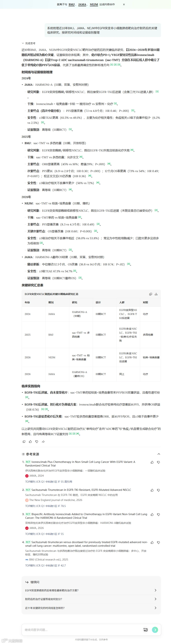Image resolution: width=171 pixels, height=644 pixels.
Task: Copy the answer using icon below response
Action: (x=24, y=441)
